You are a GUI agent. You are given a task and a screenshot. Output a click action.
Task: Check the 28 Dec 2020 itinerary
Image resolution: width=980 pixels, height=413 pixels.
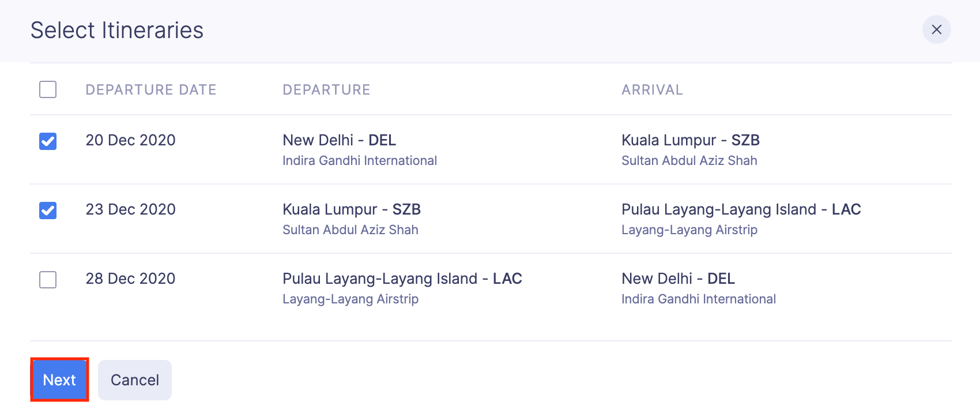(x=48, y=280)
